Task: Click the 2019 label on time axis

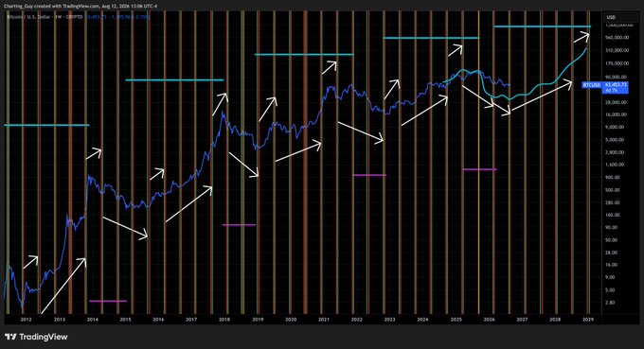Action: coord(258,320)
